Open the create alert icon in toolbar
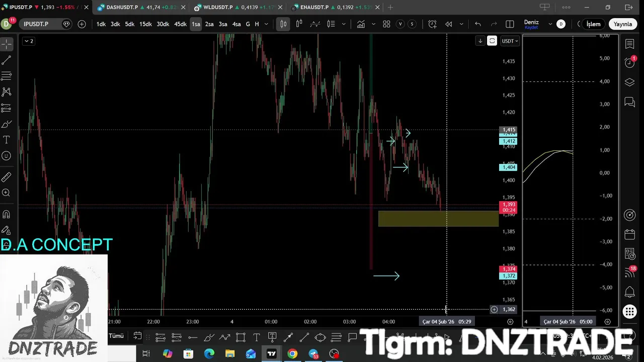The height and width of the screenshot is (362, 644). click(432, 24)
